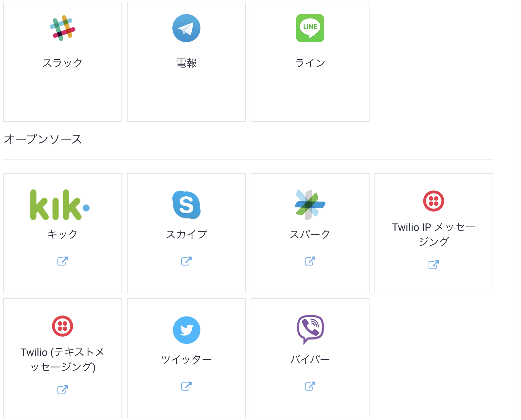The width and height of the screenshot is (521, 420).
Task: Click the Spark logo icon
Action: coord(310,205)
